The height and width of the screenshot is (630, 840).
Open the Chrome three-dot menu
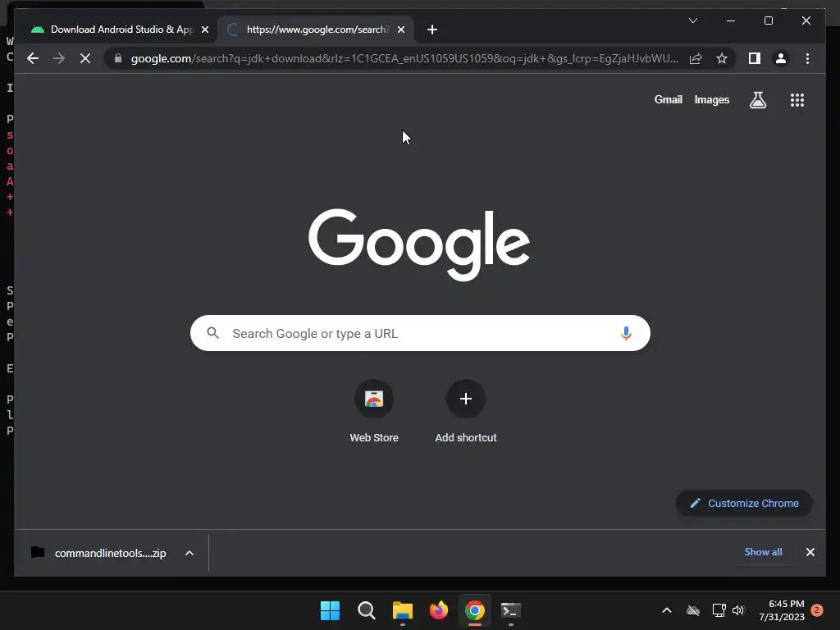click(x=807, y=58)
